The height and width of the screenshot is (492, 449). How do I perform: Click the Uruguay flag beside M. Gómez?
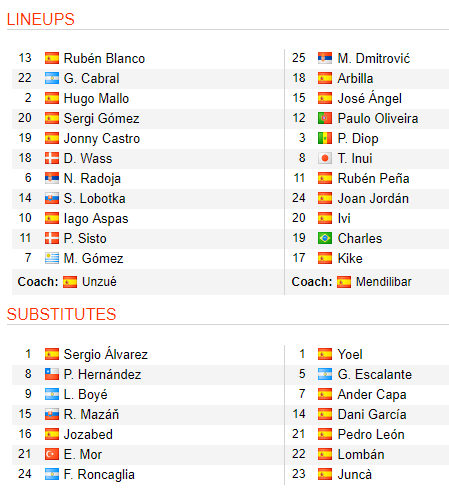click(x=52, y=258)
